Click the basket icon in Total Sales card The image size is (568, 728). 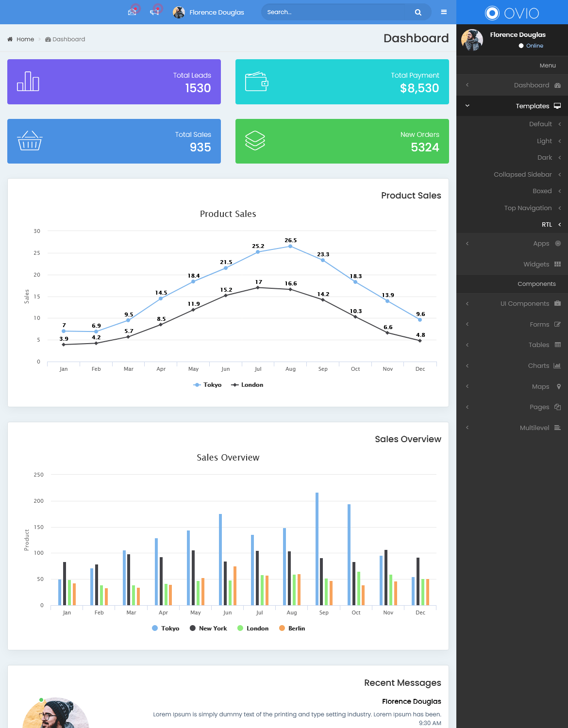[x=30, y=141]
